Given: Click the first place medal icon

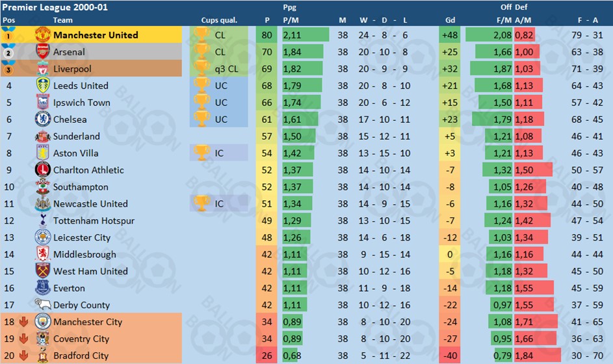Looking at the screenshot, I should click(x=8, y=34).
